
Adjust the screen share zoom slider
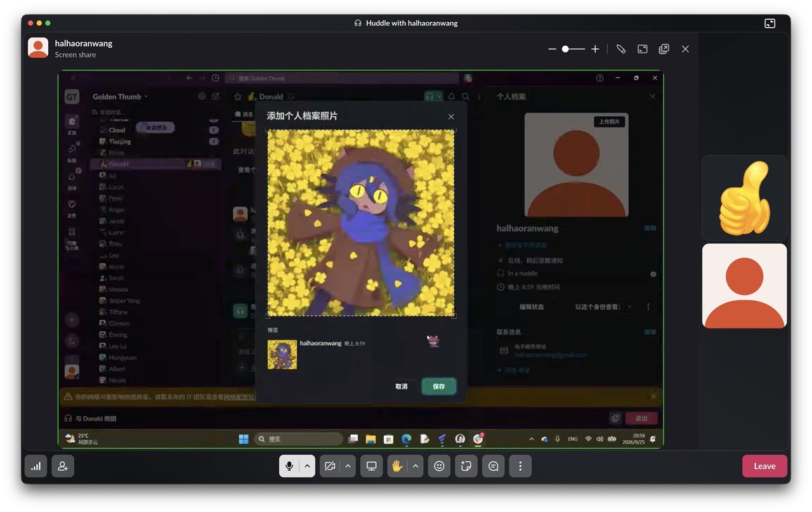tap(573, 49)
